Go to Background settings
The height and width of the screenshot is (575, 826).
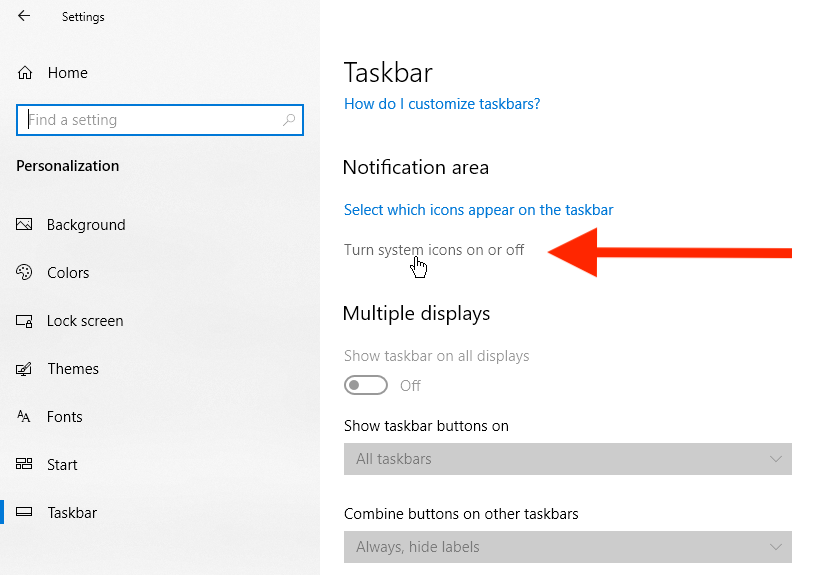86,225
